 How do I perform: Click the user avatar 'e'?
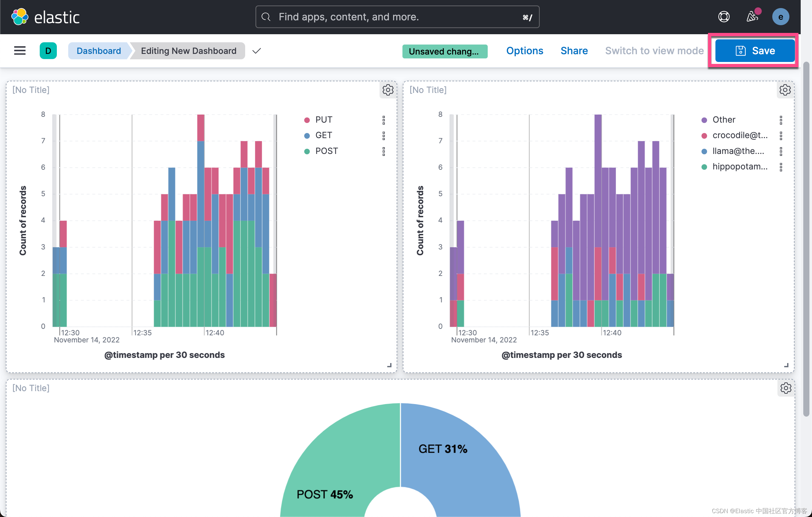(x=780, y=17)
